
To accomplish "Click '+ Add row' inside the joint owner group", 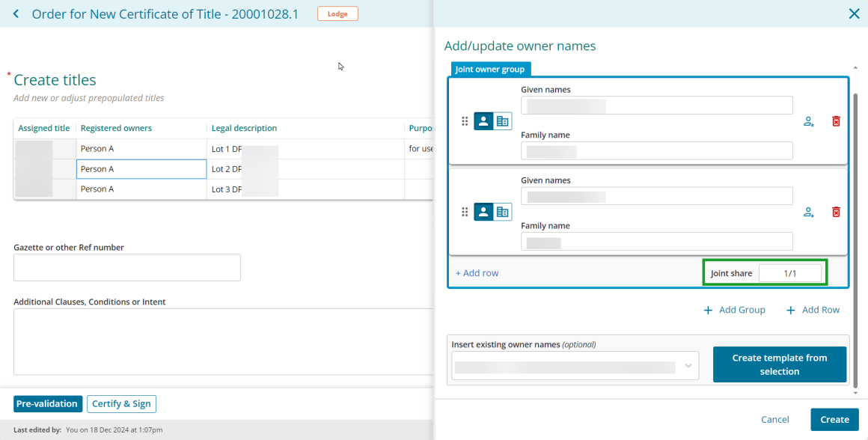I will point(477,273).
